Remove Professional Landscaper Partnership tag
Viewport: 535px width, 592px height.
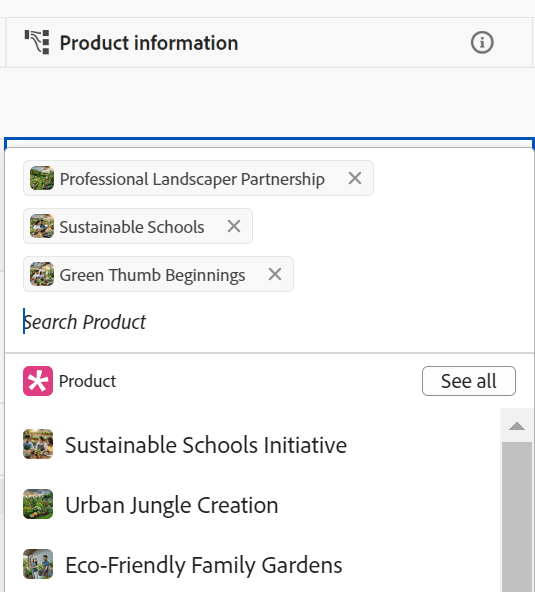pyautogui.click(x=355, y=178)
